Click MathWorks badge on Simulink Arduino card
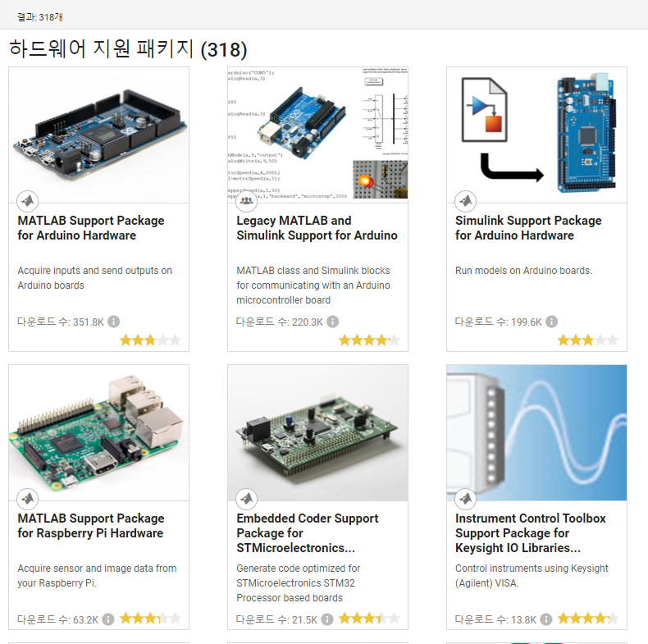The width and height of the screenshot is (648, 644). pos(466,201)
